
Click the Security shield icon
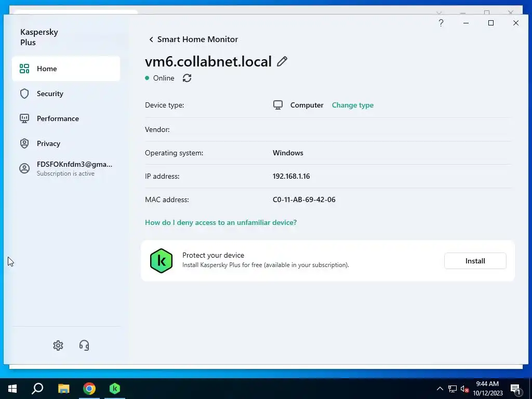(24, 94)
